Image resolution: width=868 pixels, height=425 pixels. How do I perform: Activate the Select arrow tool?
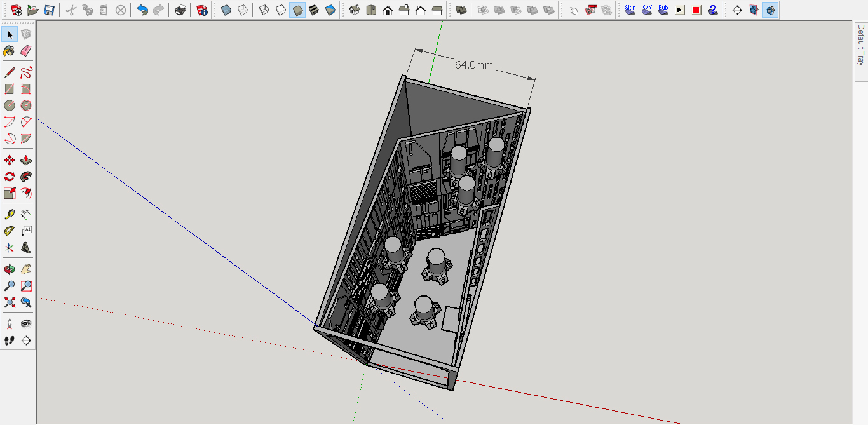10,34
